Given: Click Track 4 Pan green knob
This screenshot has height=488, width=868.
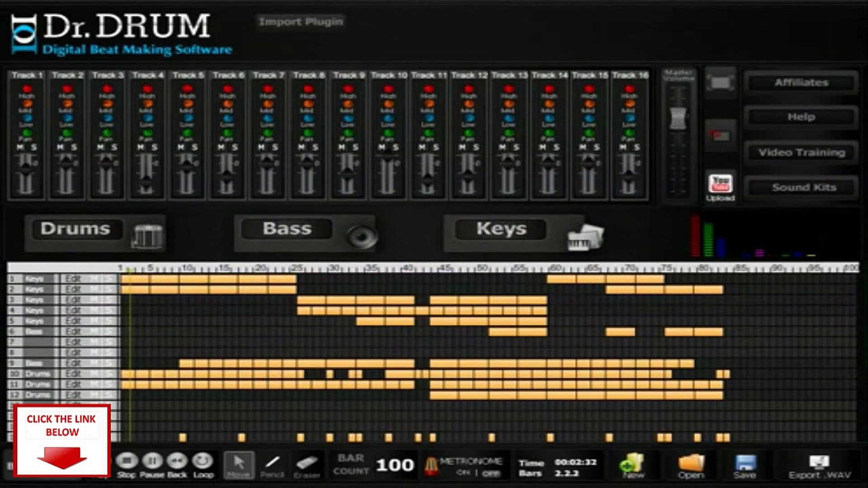Looking at the screenshot, I should click(x=147, y=133).
